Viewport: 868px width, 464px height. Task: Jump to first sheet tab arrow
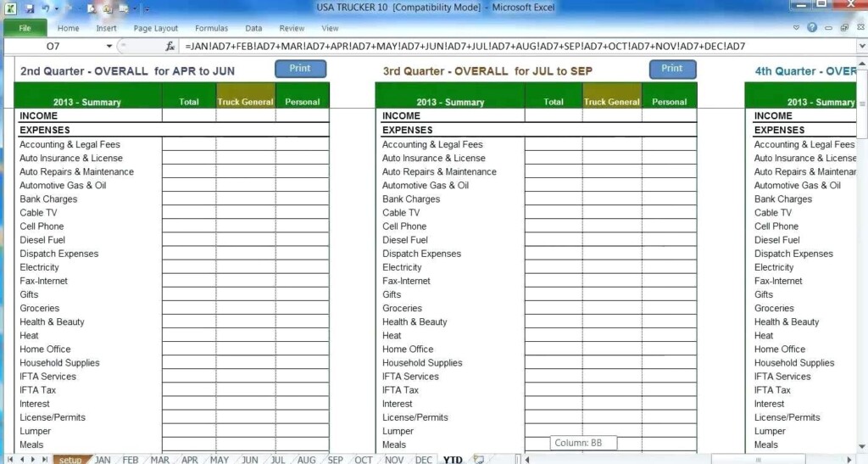point(10,460)
